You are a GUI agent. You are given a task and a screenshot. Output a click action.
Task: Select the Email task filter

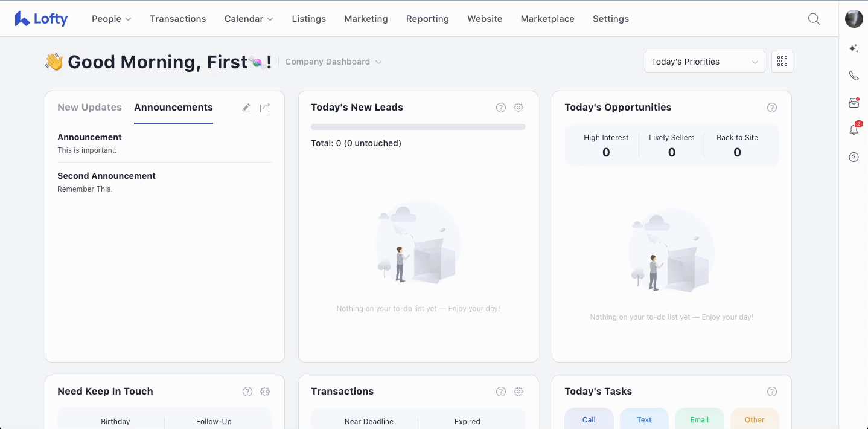point(699,419)
